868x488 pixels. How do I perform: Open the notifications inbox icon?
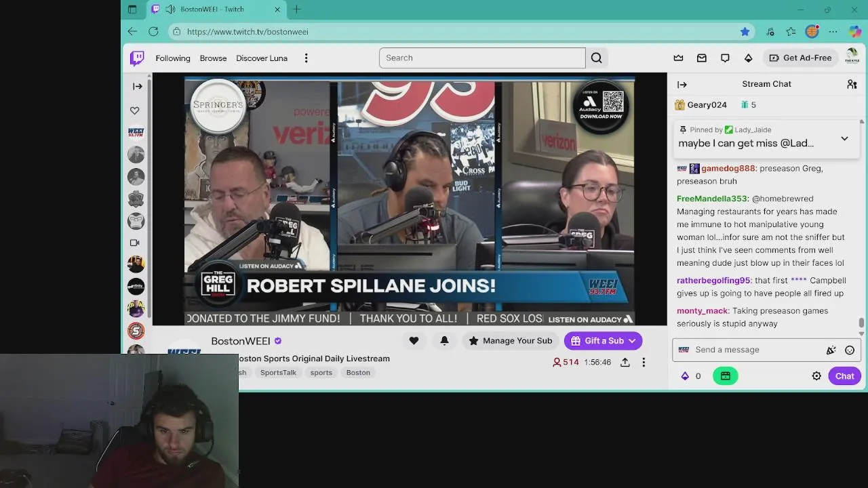[702, 58]
